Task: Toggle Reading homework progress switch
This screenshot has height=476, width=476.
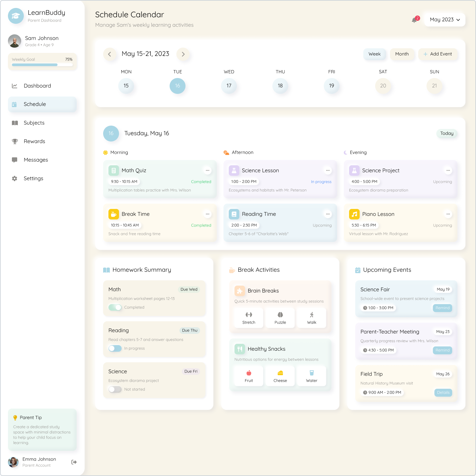Action: click(115, 348)
